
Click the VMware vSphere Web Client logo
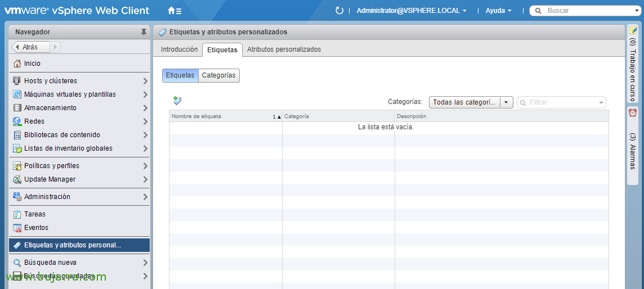pos(77,11)
